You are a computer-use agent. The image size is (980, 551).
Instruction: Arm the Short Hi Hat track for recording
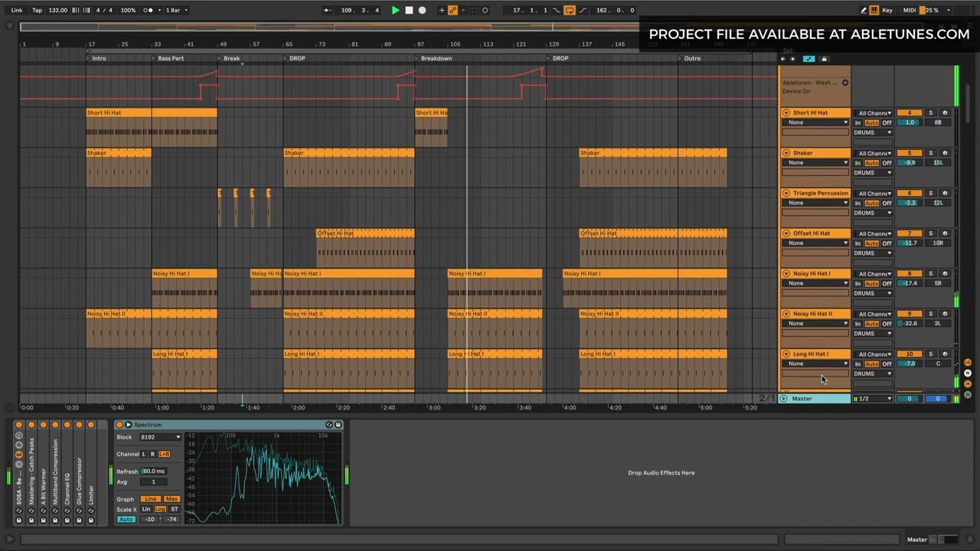coord(945,112)
